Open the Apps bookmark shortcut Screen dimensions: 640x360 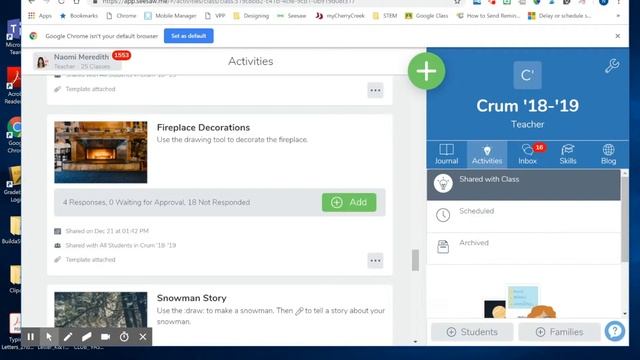40,16
